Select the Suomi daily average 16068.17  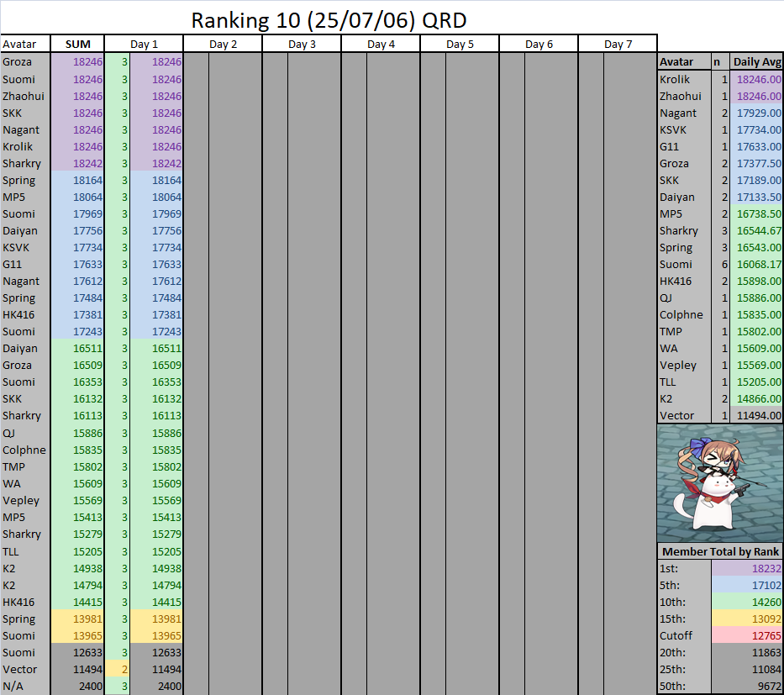(x=757, y=264)
